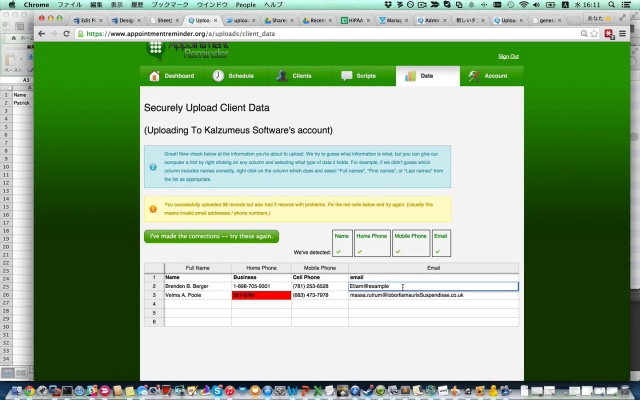Click the Home Phone column header
This screenshot has height=400, width=640.
261,268
